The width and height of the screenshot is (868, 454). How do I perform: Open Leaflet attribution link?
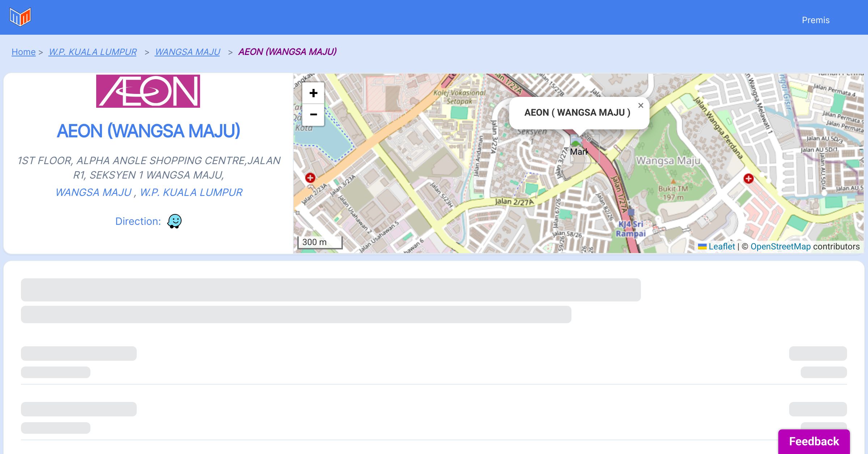pos(721,247)
